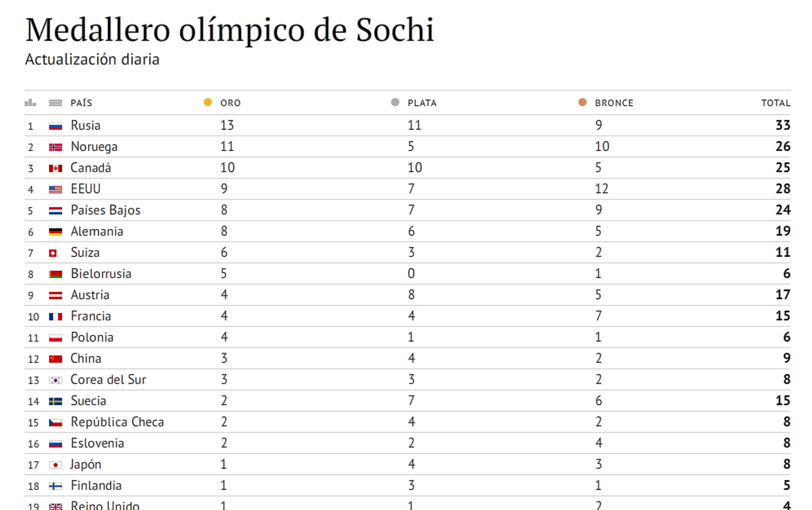Sort by the TOTAL column header
The height and width of the screenshot is (510, 812).
click(x=775, y=103)
